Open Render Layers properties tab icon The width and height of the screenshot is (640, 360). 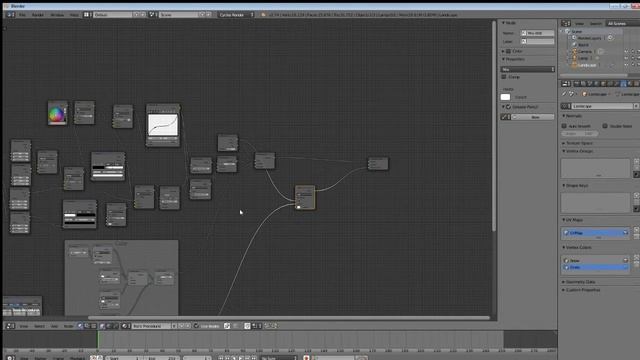583,84
